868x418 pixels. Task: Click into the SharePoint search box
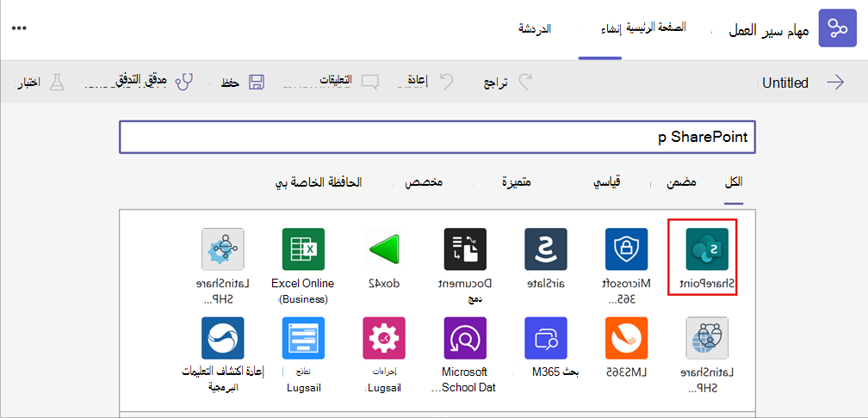(437, 137)
